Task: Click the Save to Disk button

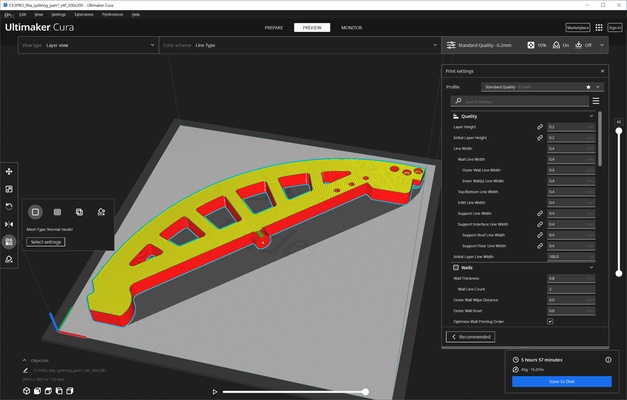Action: point(562,381)
